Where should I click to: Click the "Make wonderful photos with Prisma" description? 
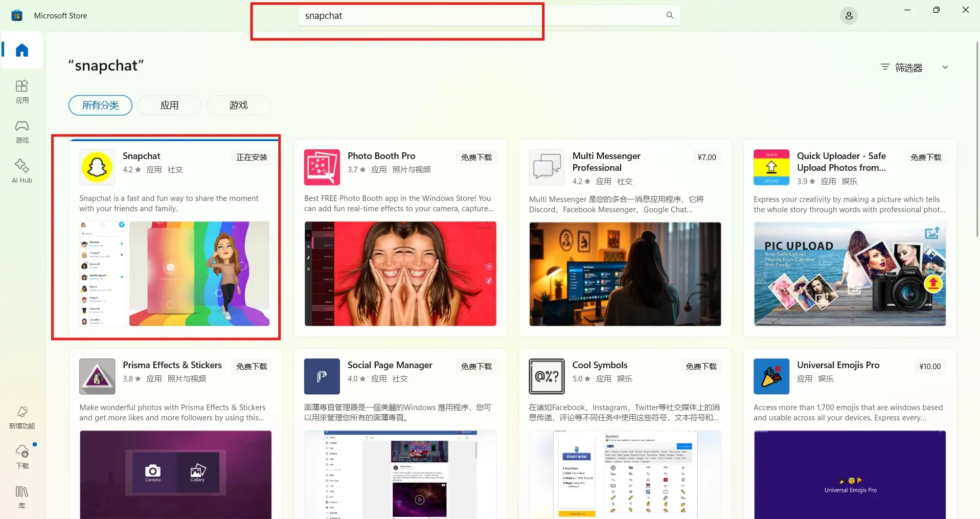point(172,413)
